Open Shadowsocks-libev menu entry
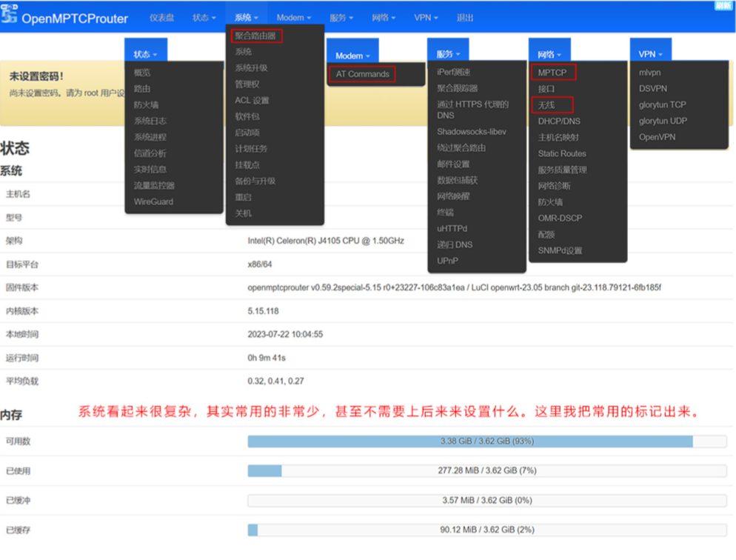Screen dimensions: 736x560 click(x=472, y=132)
